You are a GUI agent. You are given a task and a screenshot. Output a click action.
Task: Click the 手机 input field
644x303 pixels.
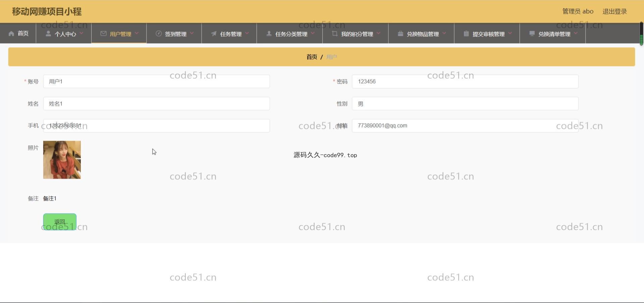point(157,126)
